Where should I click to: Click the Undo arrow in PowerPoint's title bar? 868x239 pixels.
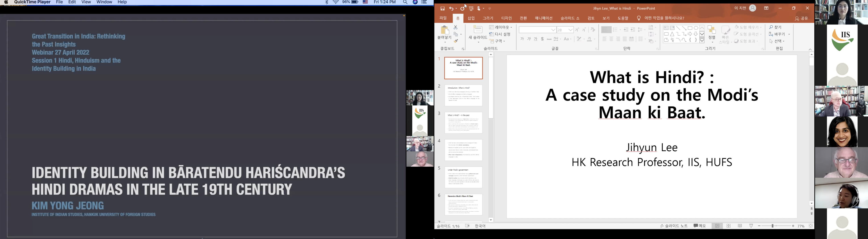pyautogui.click(x=451, y=8)
